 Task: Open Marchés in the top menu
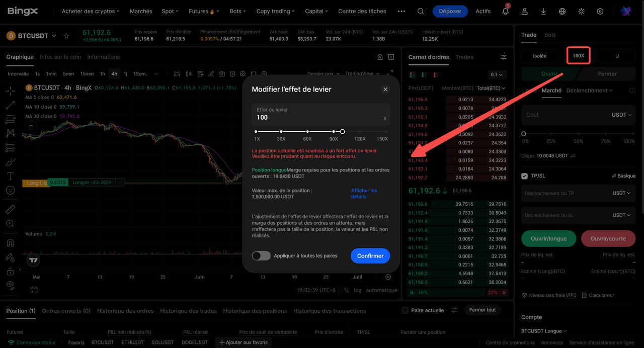141,11
